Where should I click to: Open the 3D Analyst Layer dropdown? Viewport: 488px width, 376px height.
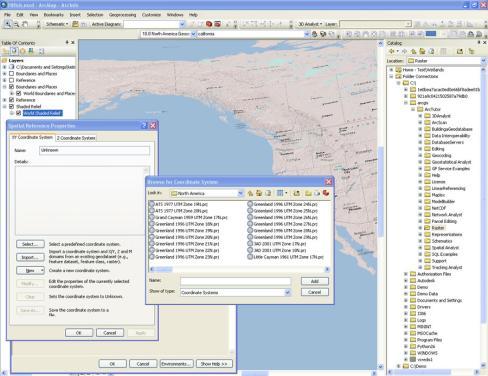click(x=408, y=24)
